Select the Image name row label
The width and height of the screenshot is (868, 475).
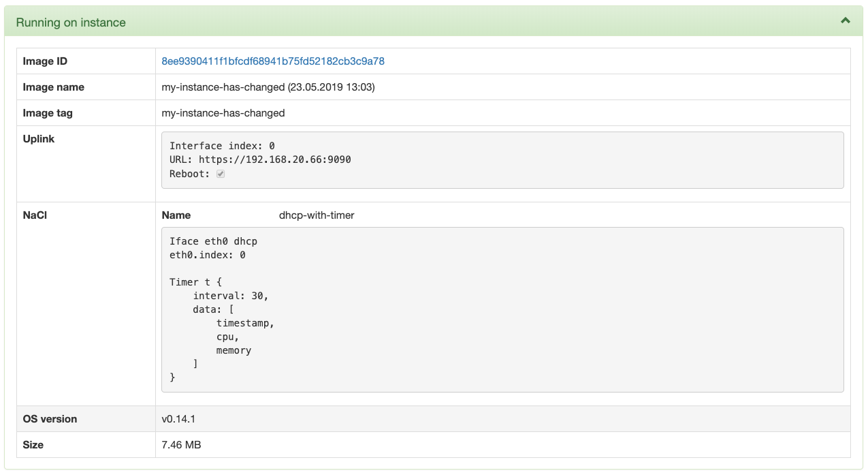[x=54, y=87]
